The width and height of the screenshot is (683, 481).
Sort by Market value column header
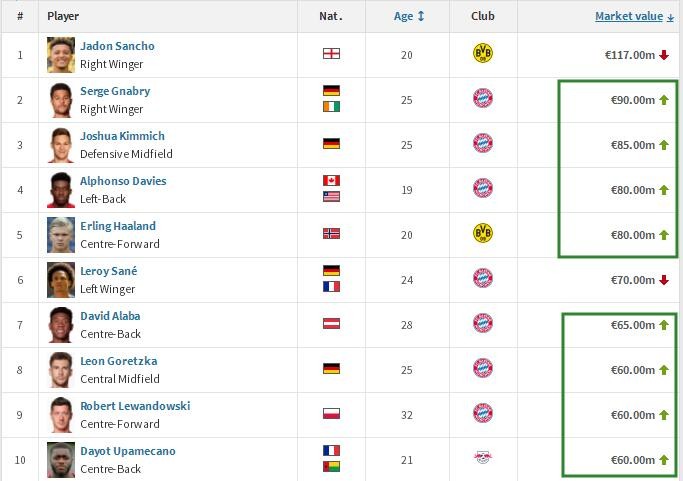(634, 16)
